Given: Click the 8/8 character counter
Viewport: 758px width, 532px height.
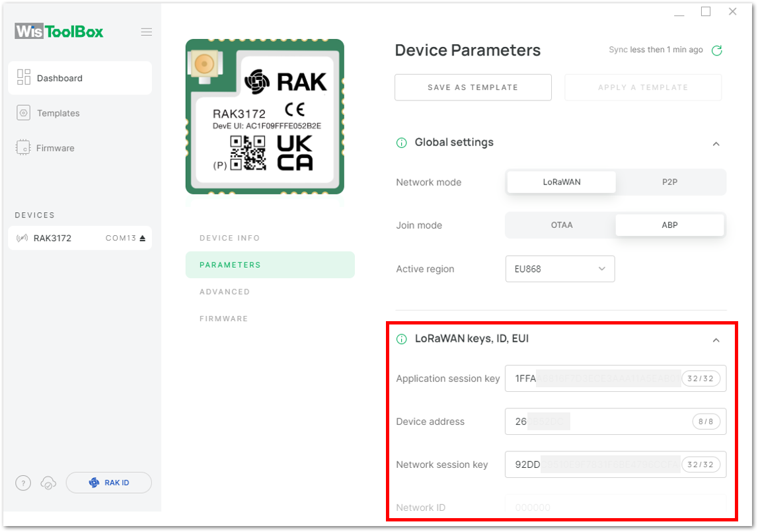Looking at the screenshot, I should [x=706, y=421].
